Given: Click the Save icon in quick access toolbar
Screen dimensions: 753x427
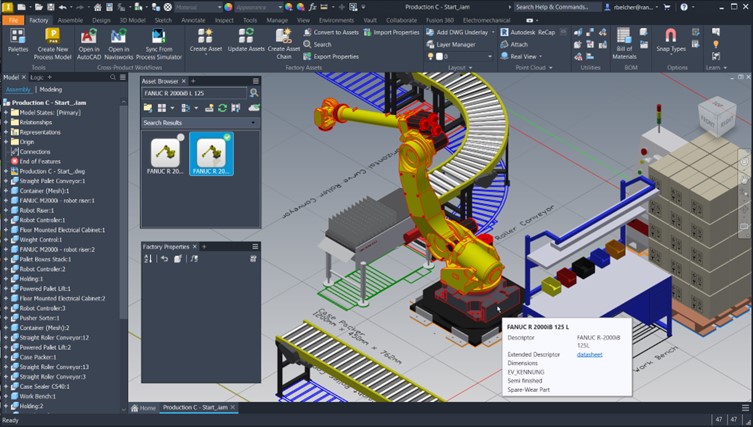Looking at the screenshot, I should pyautogui.click(x=50, y=7).
